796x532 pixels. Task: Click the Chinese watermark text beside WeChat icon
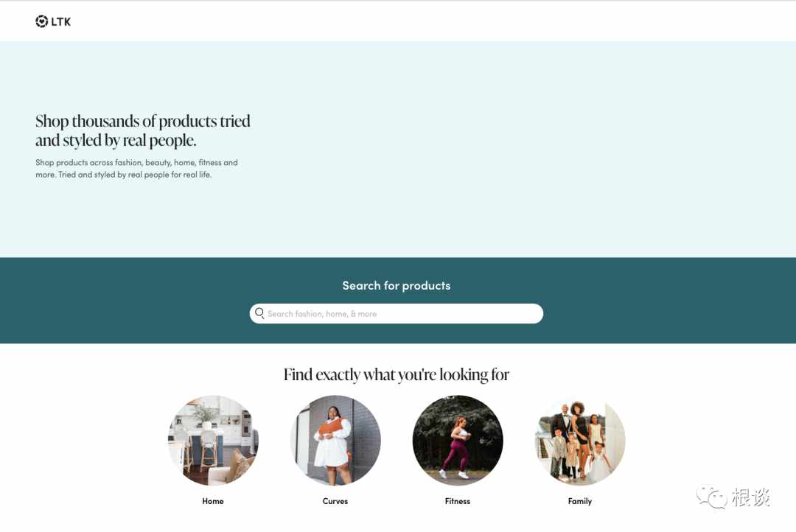click(x=751, y=497)
